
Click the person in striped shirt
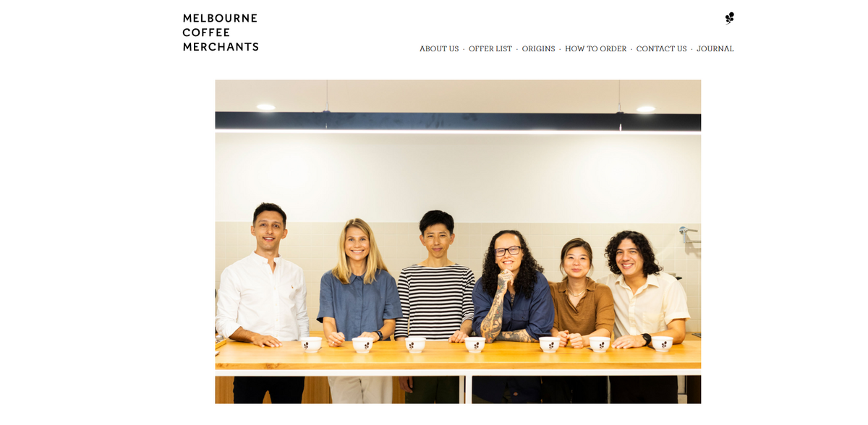click(x=435, y=296)
